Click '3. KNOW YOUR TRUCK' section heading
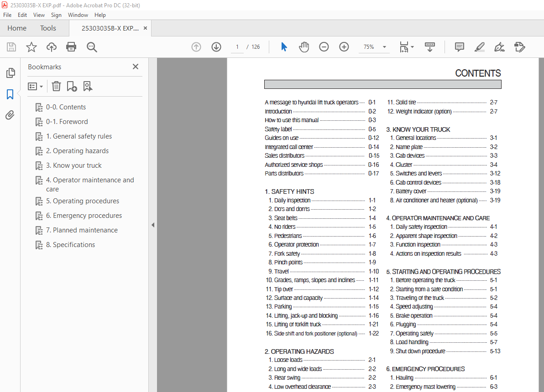The height and width of the screenshot is (392, 544). coord(418,129)
